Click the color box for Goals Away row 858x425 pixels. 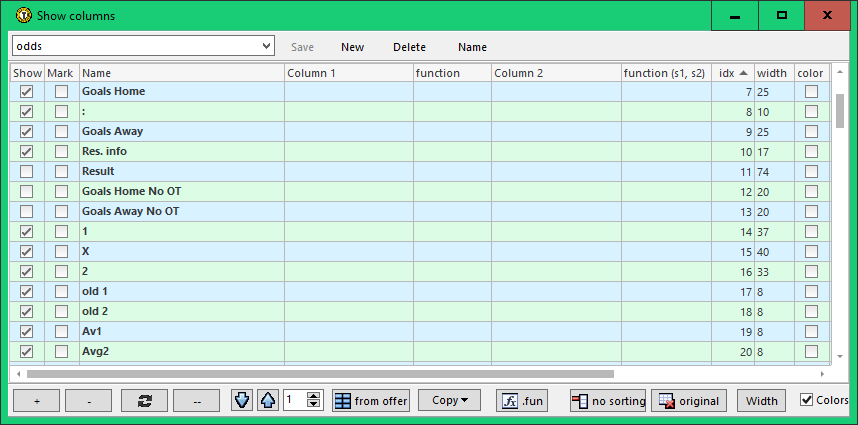pyautogui.click(x=811, y=132)
